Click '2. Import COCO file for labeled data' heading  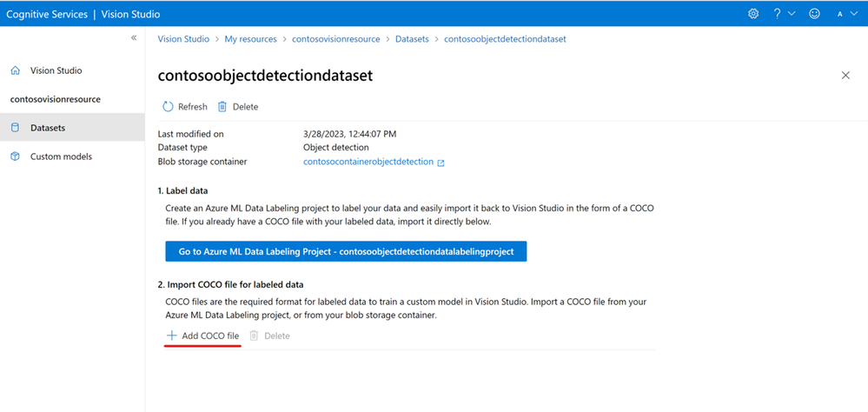tap(231, 284)
